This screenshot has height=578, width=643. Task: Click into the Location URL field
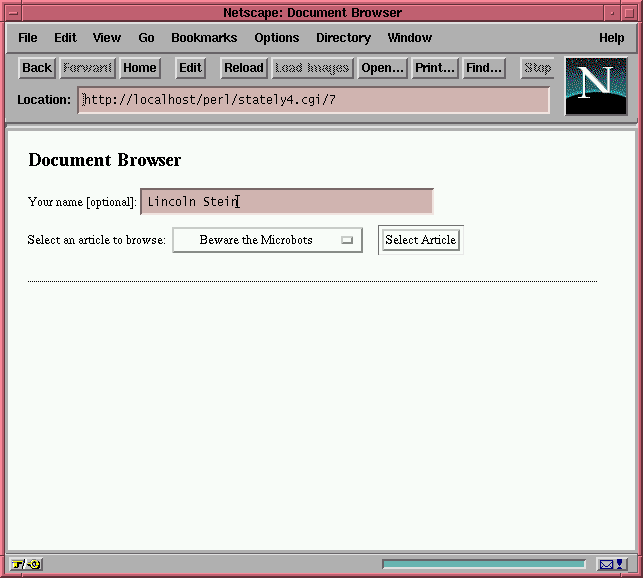[x=314, y=100]
